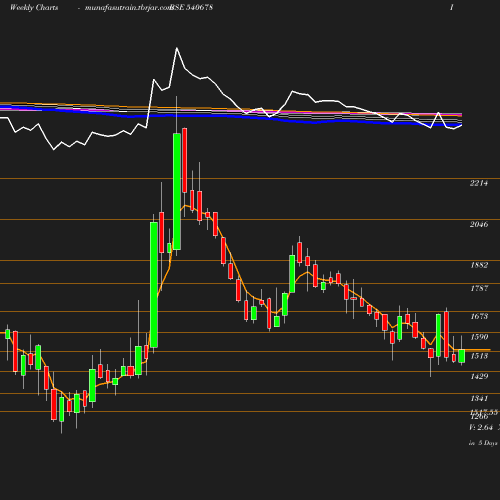Select the 2214 price level label
Image resolution: width=500 pixels, height=500 pixels.
tap(479, 183)
